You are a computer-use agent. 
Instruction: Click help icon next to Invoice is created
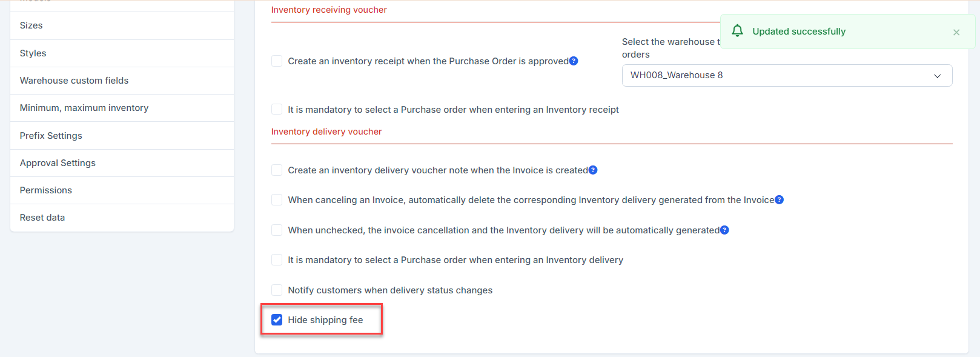(593, 170)
